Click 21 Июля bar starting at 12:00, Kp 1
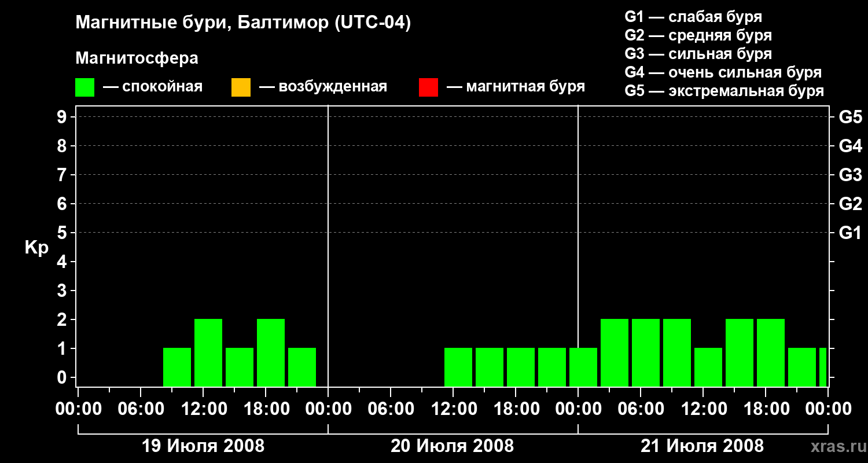This screenshot has width=868, height=463. pos(708,367)
